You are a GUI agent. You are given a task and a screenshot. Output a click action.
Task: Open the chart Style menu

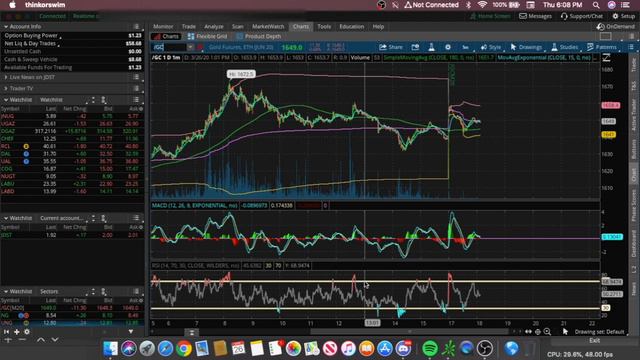tap(491, 47)
